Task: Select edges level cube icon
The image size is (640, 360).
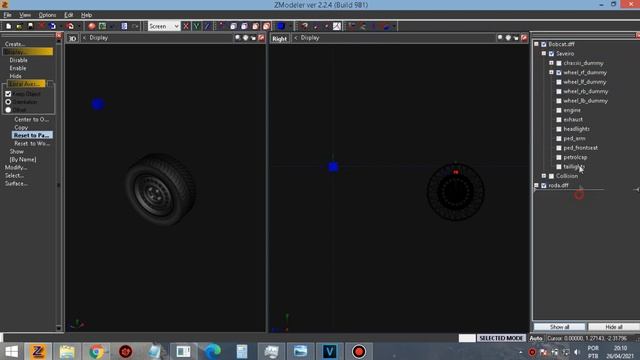Action: [233, 26]
